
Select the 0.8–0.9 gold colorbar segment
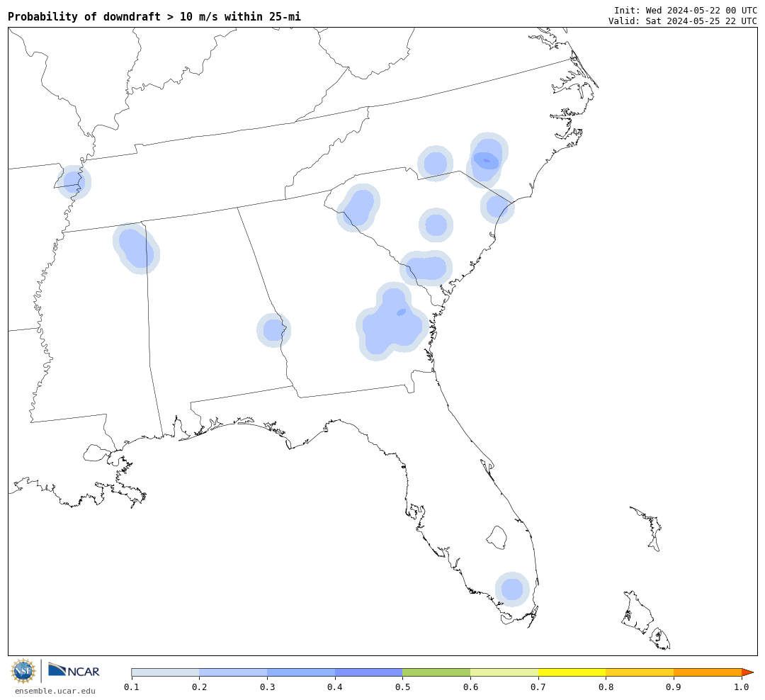(640, 672)
